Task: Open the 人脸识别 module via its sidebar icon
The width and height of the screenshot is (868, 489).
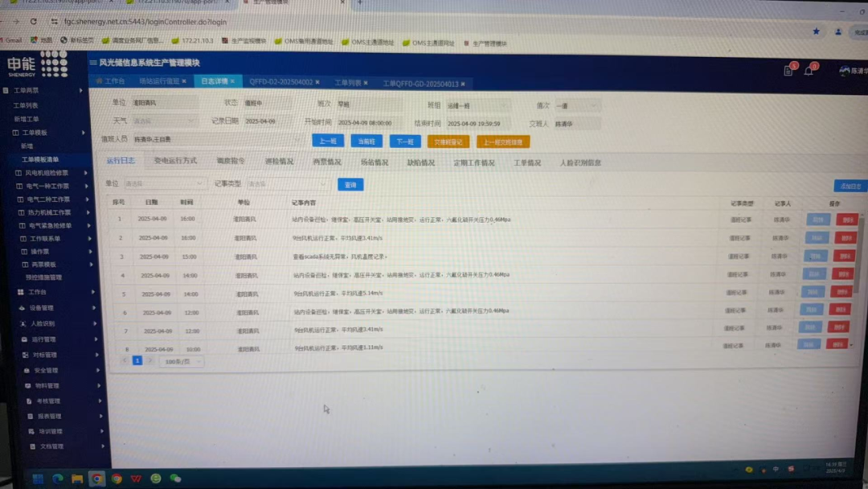Action: tap(22, 323)
